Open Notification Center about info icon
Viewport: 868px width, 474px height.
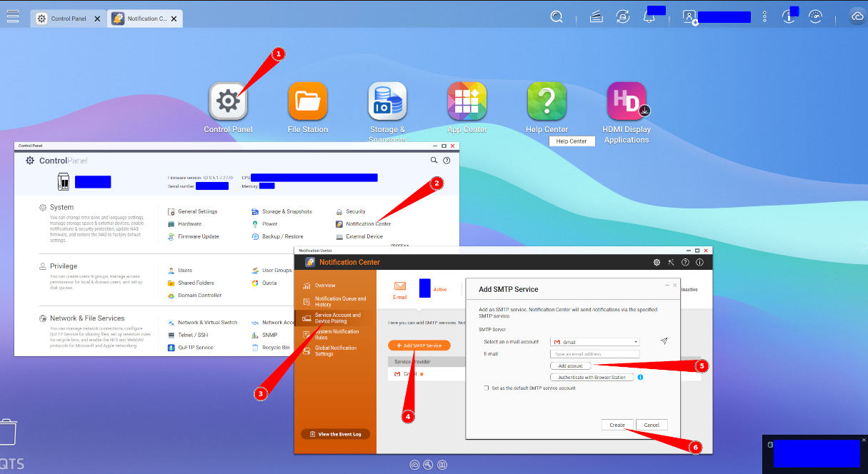[700, 262]
